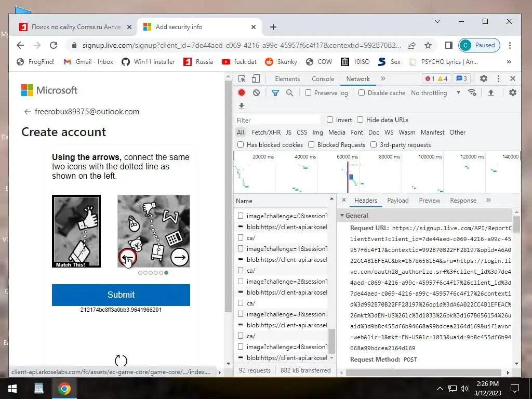Show more bookmarks chevron
Viewport: 532px width, 399px height.
(509, 62)
